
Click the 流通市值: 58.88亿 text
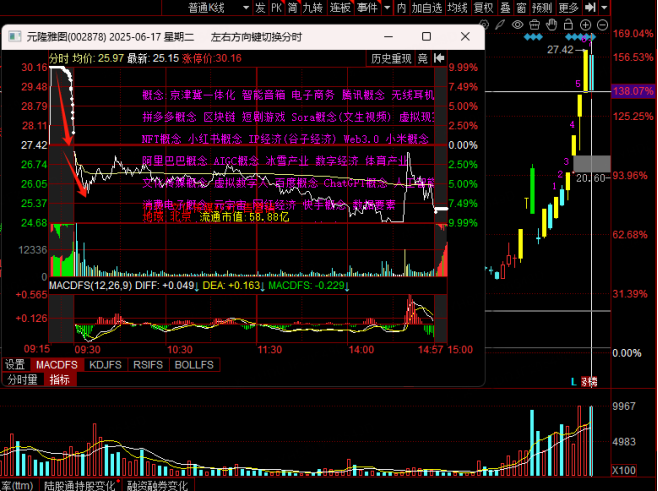coord(244,217)
